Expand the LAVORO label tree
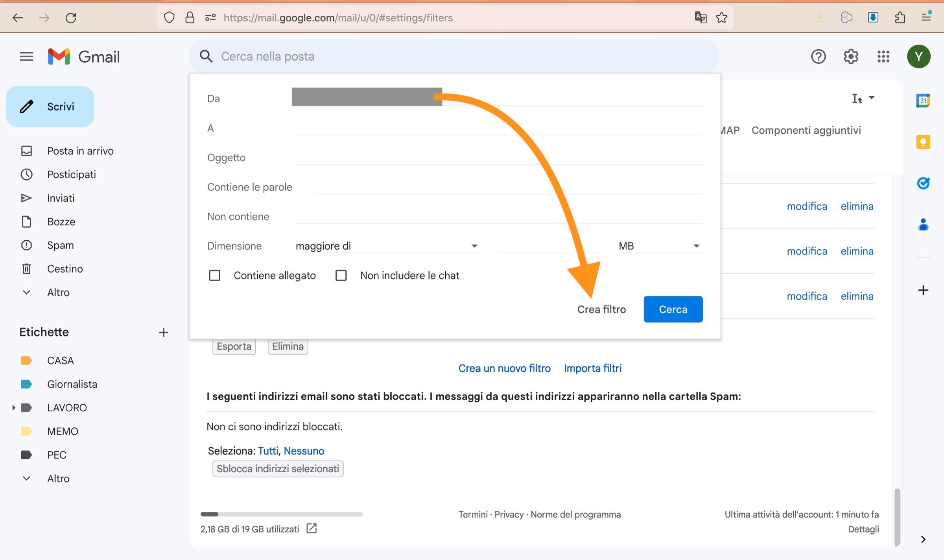 click(x=14, y=408)
